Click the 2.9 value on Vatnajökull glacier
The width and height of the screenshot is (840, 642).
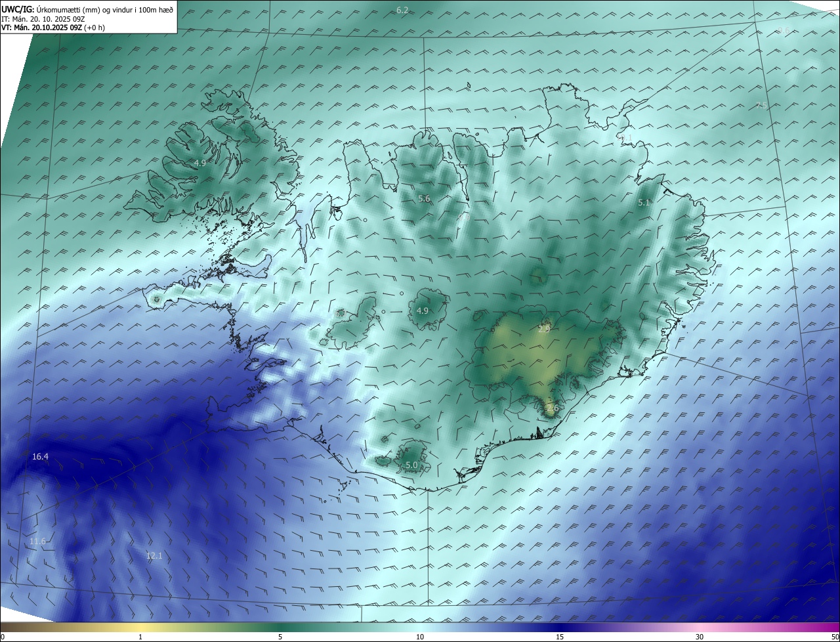(544, 330)
